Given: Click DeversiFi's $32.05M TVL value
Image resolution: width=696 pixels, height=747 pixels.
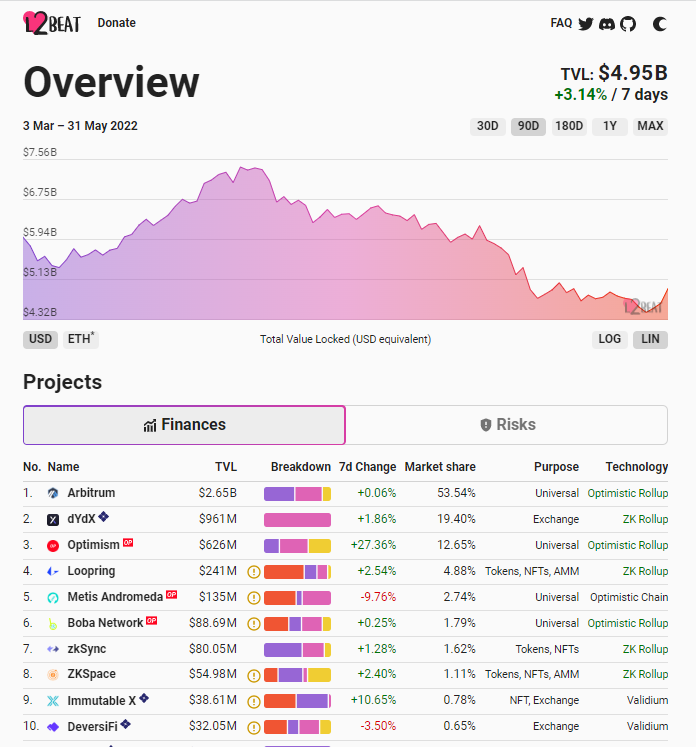Looking at the screenshot, I should pos(212,727).
